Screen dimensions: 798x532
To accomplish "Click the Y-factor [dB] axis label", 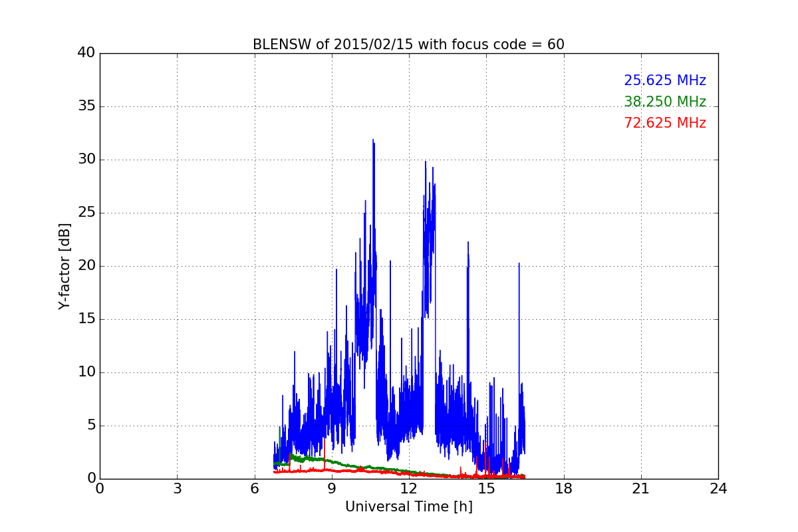I will click(65, 266).
